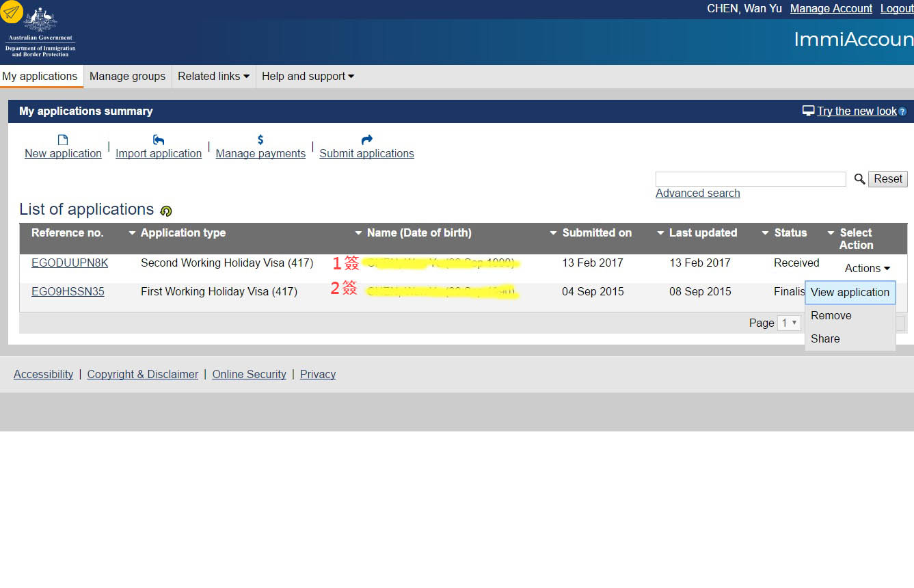The width and height of the screenshot is (914, 588).
Task: Open reference EGODUUPN8K link
Action: point(70,263)
